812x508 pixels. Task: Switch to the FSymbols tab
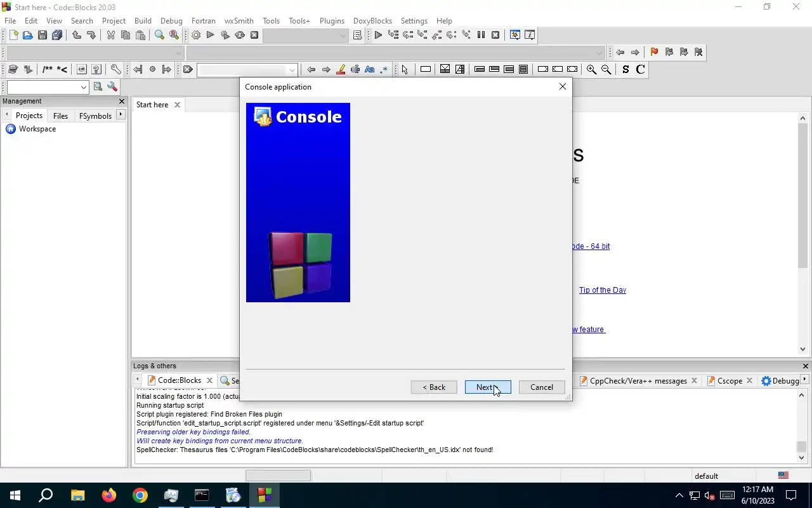click(95, 116)
